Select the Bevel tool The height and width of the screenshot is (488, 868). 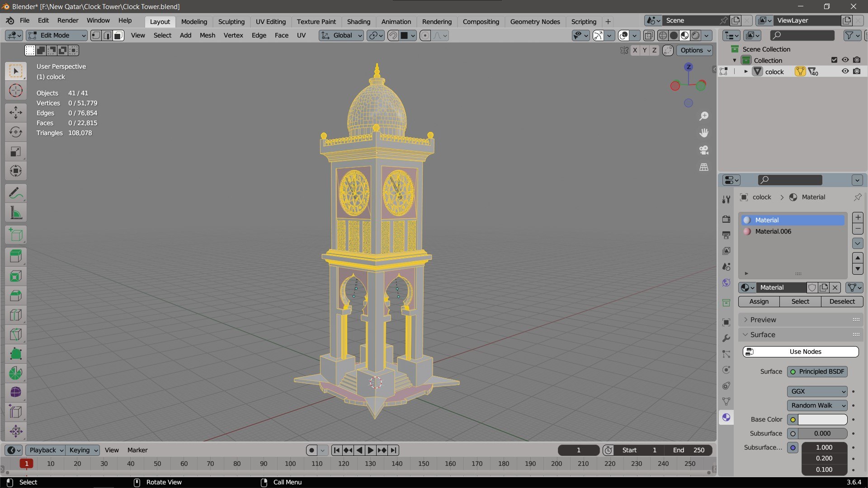(16, 296)
